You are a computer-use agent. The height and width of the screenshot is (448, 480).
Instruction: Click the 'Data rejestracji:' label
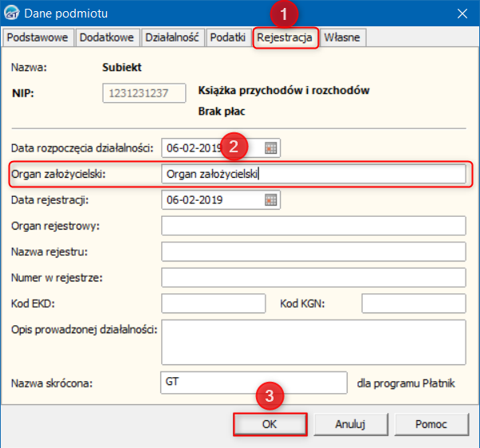(50, 200)
